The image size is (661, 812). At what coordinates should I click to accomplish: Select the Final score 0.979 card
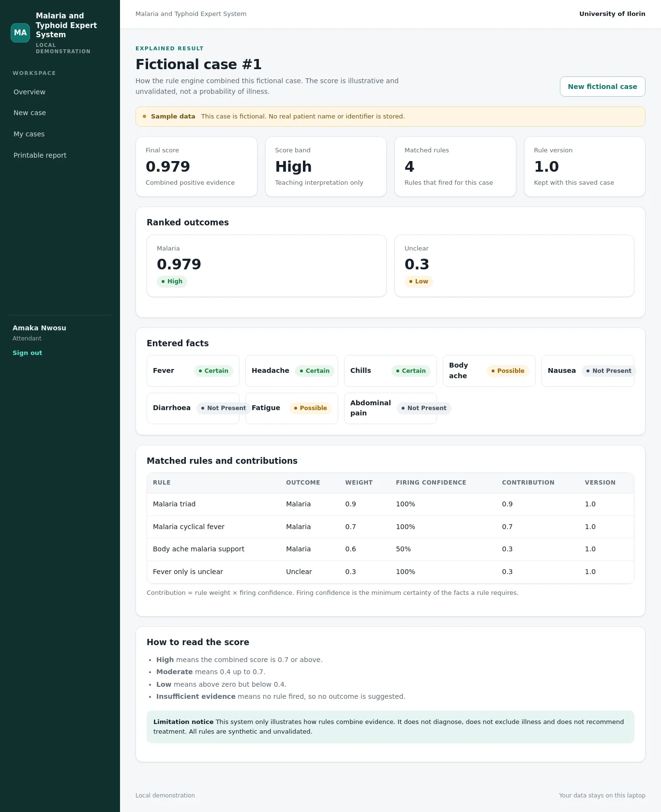(196, 167)
